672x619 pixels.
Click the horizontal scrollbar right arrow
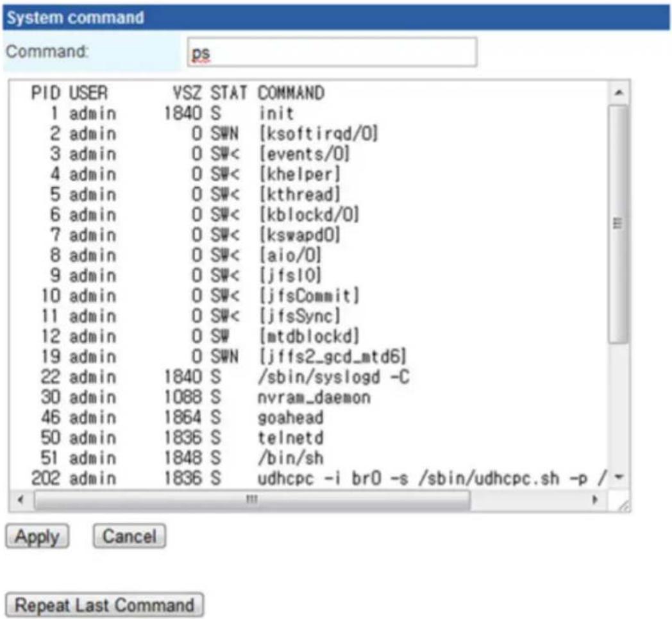click(x=594, y=500)
